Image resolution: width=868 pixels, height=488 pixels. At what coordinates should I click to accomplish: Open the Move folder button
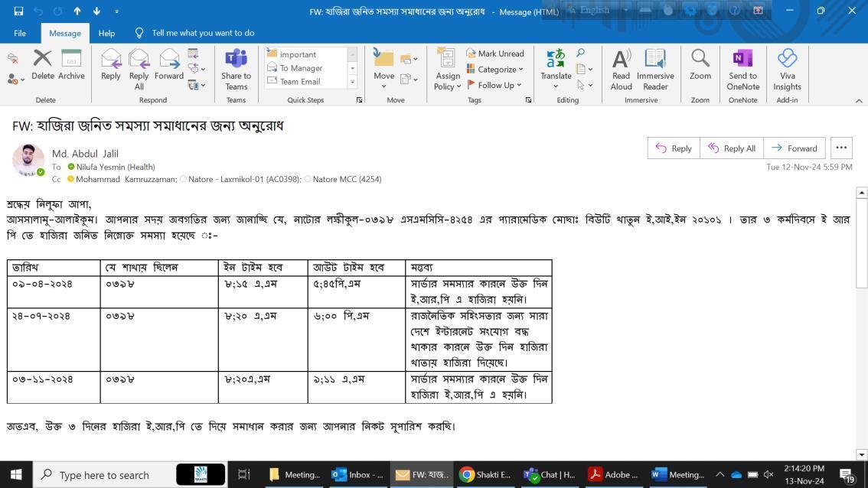pyautogui.click(x=383, y=68)
